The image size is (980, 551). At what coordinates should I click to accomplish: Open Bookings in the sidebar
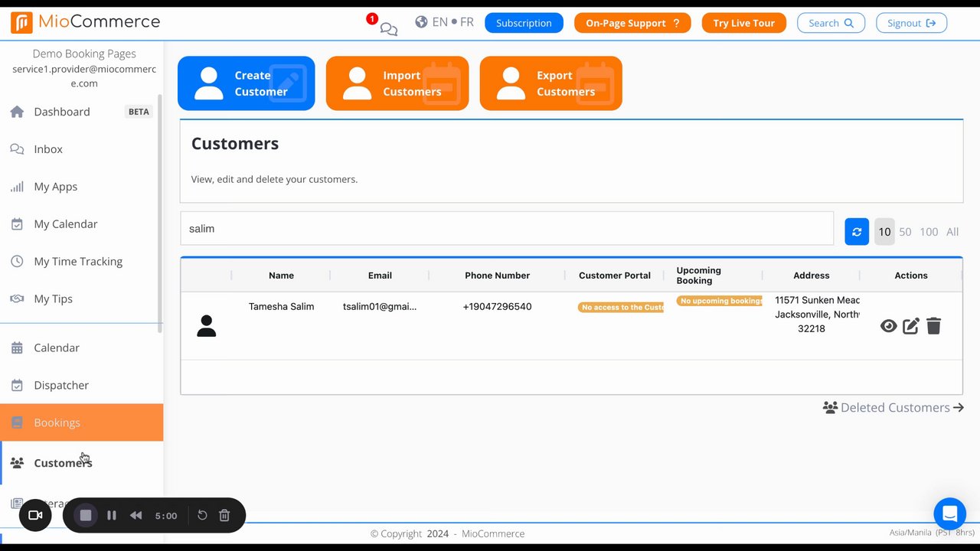[81, 422]
